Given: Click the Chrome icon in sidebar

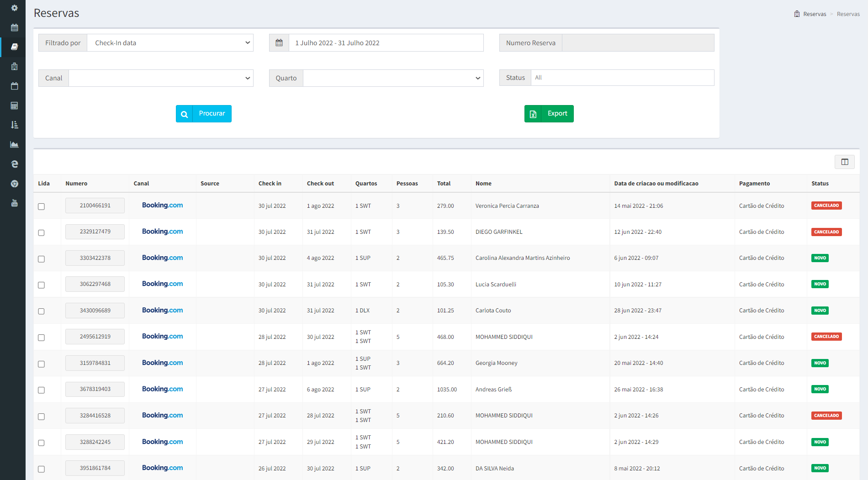Looking at the screenshot, I should (x=14, y=184).
